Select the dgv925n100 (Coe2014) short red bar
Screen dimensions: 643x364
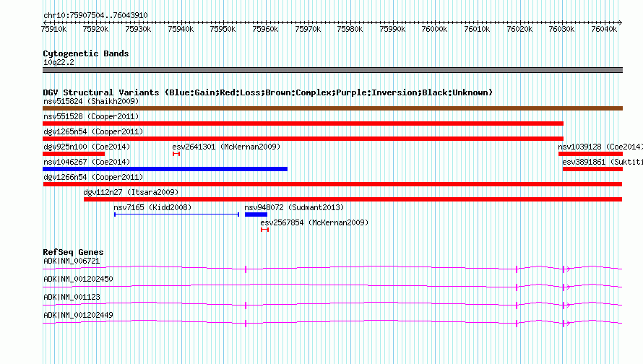(74, 154)
